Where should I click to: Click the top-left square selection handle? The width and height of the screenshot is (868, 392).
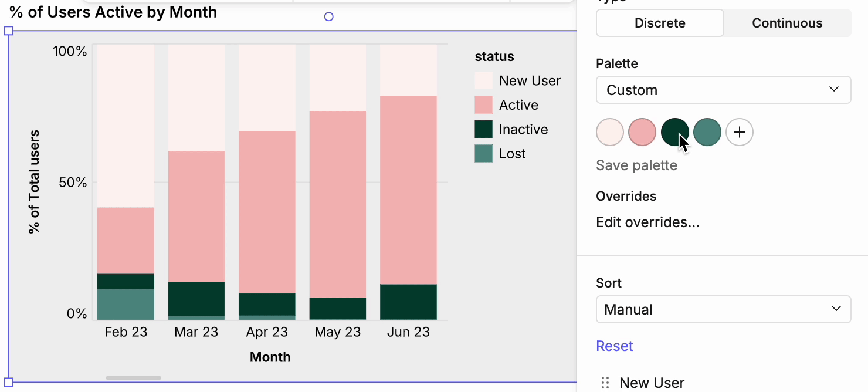(8, 31)
